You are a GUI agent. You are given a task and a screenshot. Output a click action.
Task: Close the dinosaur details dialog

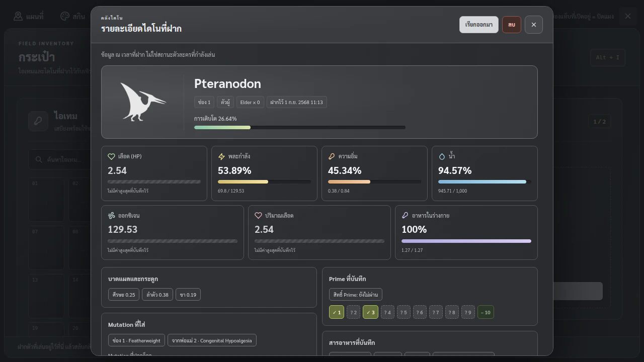point(534,25)
